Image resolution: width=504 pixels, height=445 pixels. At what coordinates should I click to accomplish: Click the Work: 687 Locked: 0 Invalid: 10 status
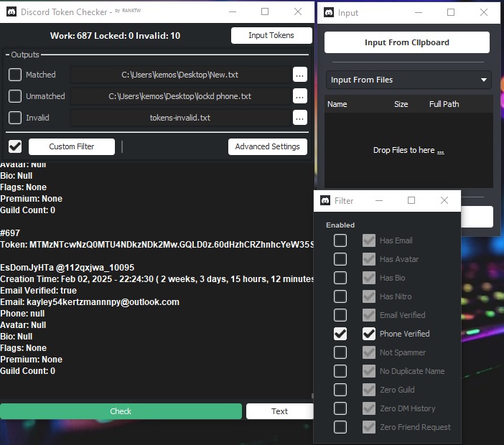pyautogui.click(x=115, y=36)
